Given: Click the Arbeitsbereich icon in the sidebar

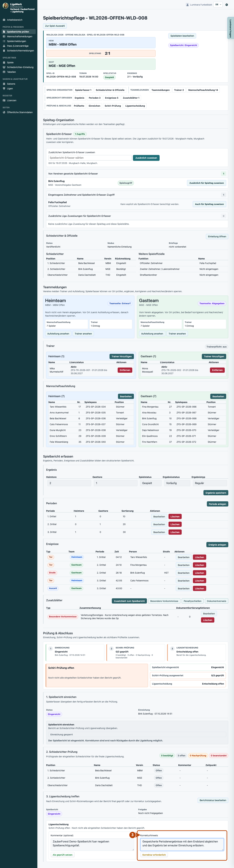Looking at the screenshot, I should click(x=4, y=20).
